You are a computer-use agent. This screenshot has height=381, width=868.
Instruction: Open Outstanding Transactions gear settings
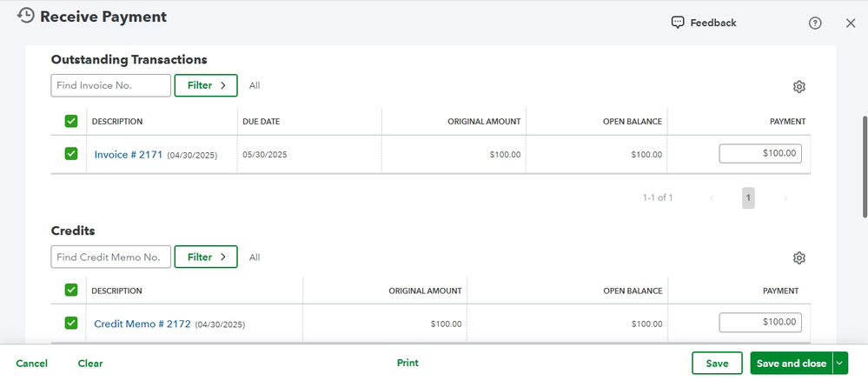[799, 87]
